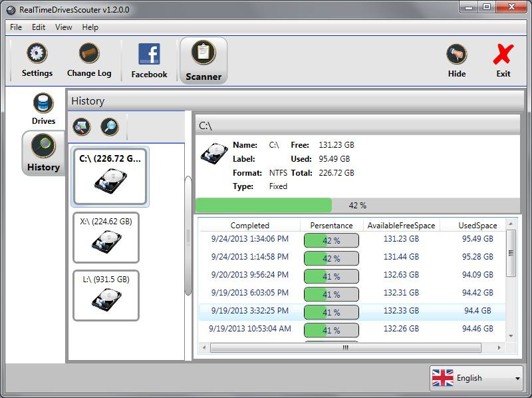532x398 pixels.
Task: Click the history table's scroll down arrow
Action: (x=511, y=336)
